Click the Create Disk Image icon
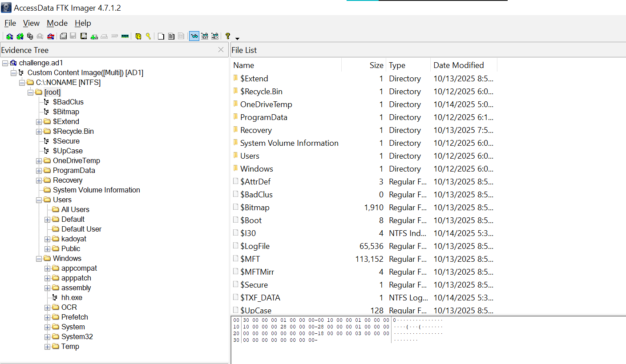The image size is (626, 364). pos(63,36)
